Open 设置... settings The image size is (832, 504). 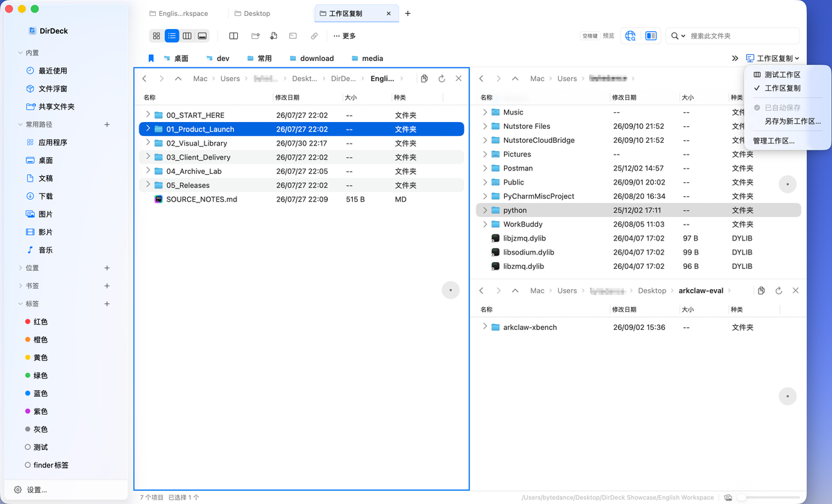click(x=31, y=489)
